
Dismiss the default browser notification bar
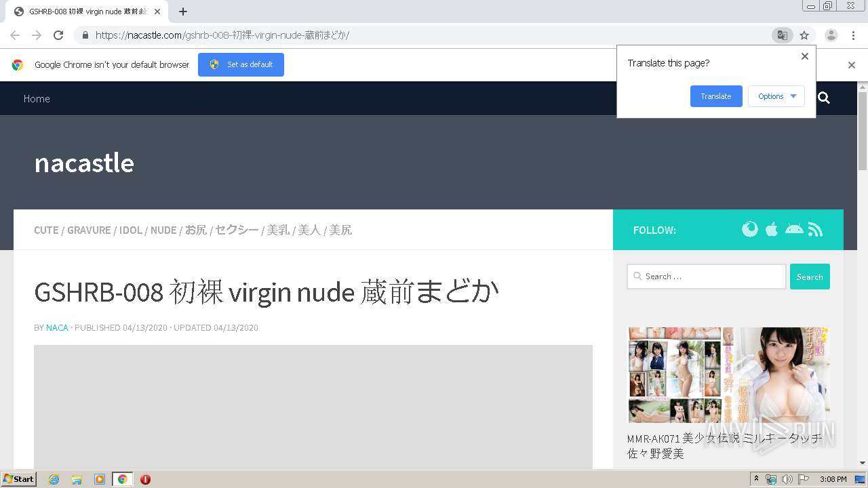click(852, 65)
